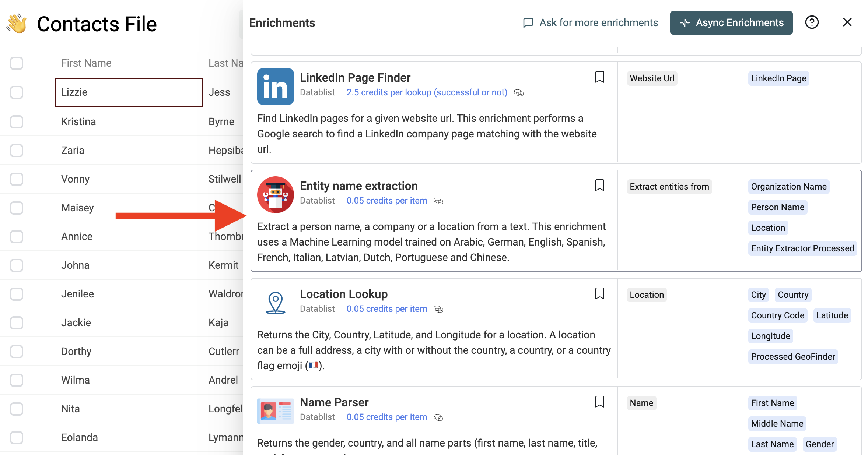Image resolution: width=868 pixels, height=455 pixels.
Task: Bookmark the Name Parser enrichment
Action: pos(599,402)
